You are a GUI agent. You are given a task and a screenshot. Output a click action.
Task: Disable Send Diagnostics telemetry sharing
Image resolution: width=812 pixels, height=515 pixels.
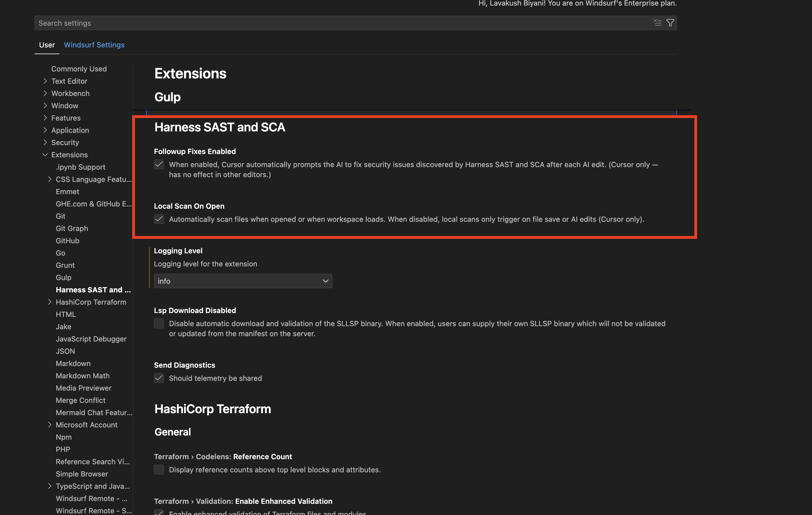(159, 378)
